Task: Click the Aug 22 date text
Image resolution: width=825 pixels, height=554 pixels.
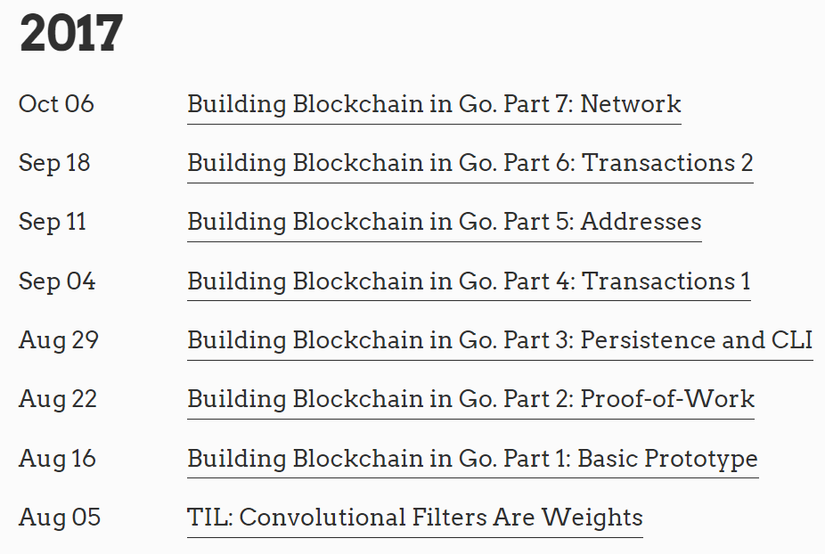Action: coord(57,400)
